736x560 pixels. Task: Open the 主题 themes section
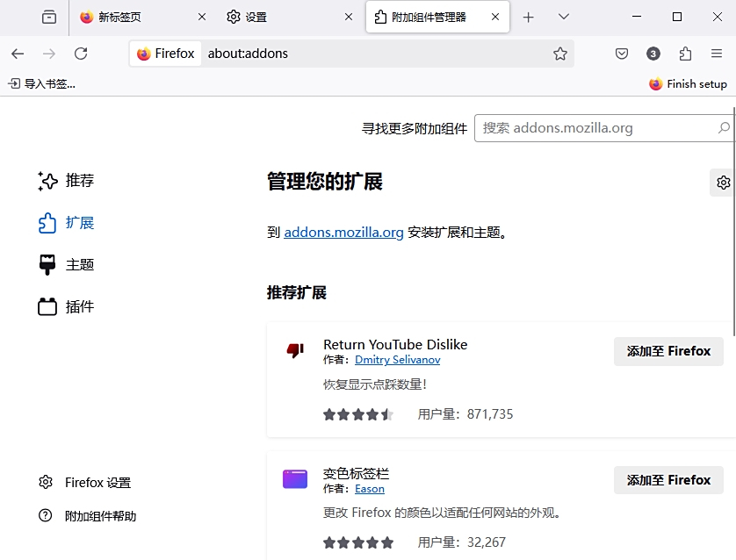tap(77, 264)
